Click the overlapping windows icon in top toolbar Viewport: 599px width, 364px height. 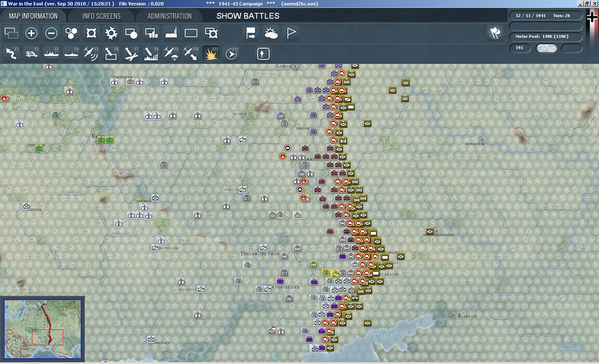11,33
